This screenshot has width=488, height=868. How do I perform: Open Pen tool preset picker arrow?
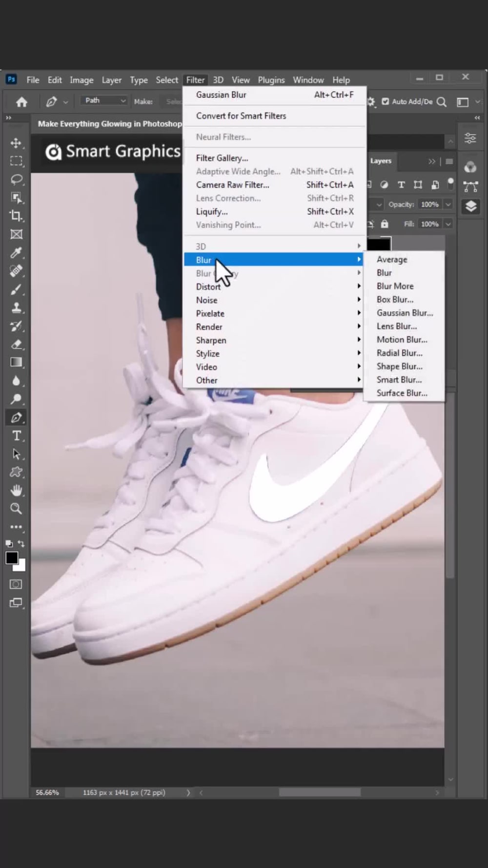click(x=65, y=102)
